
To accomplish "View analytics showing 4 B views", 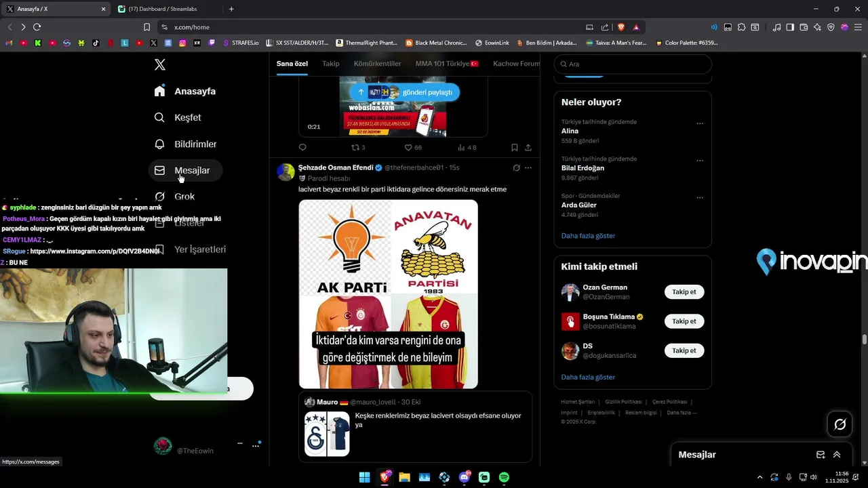I will point(467,147).
